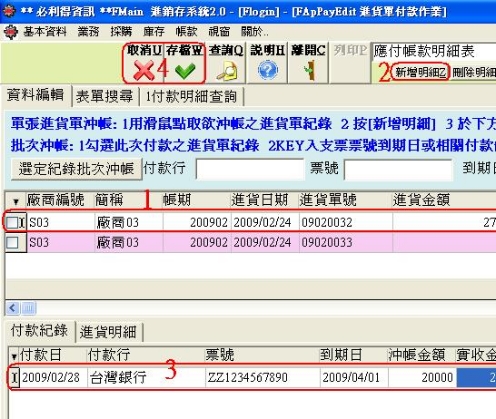
Task: Open the 應付帳款明細表 report combo box
Action: [433, 51]
